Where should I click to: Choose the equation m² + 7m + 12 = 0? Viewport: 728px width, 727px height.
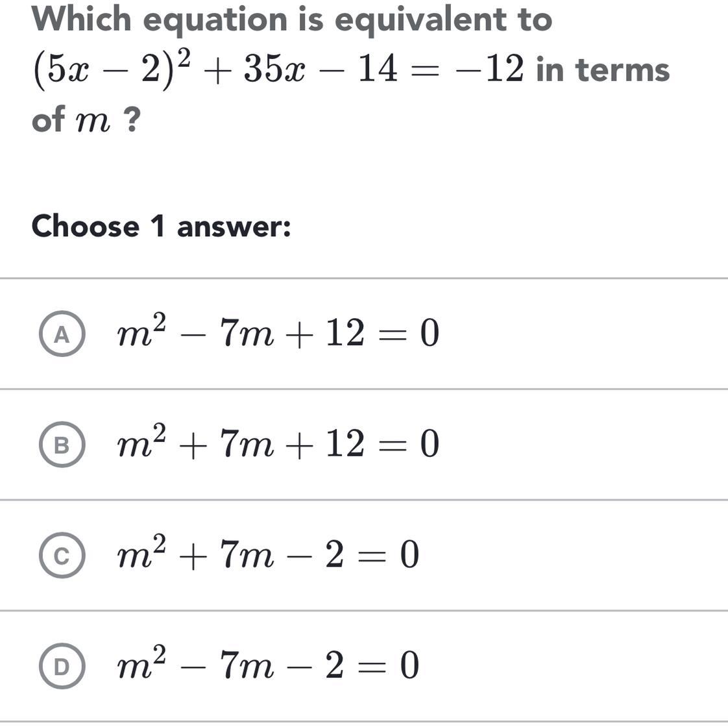point(278,442)
